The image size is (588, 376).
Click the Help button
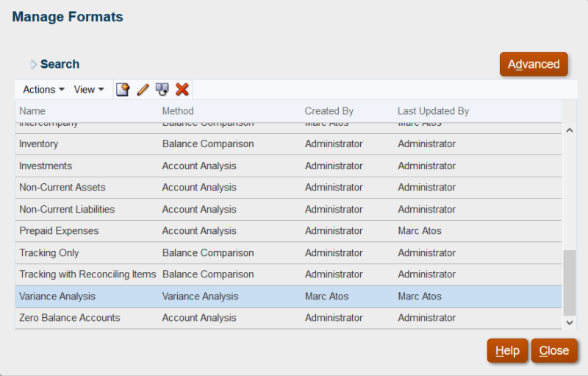[x=507, y=351]
